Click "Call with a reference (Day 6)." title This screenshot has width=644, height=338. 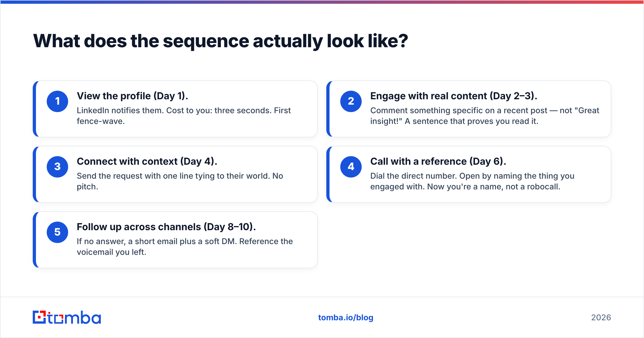438,161
